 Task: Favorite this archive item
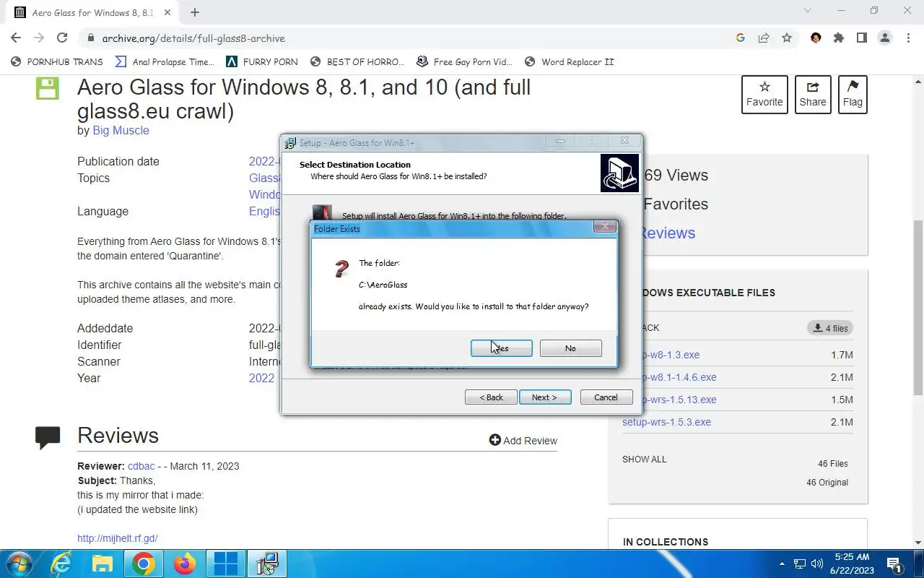coord(764,95)
